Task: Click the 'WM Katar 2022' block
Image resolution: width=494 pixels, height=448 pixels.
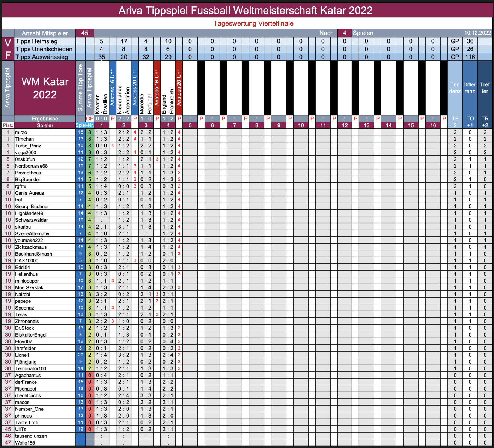Action: click(x=45, y=88)
